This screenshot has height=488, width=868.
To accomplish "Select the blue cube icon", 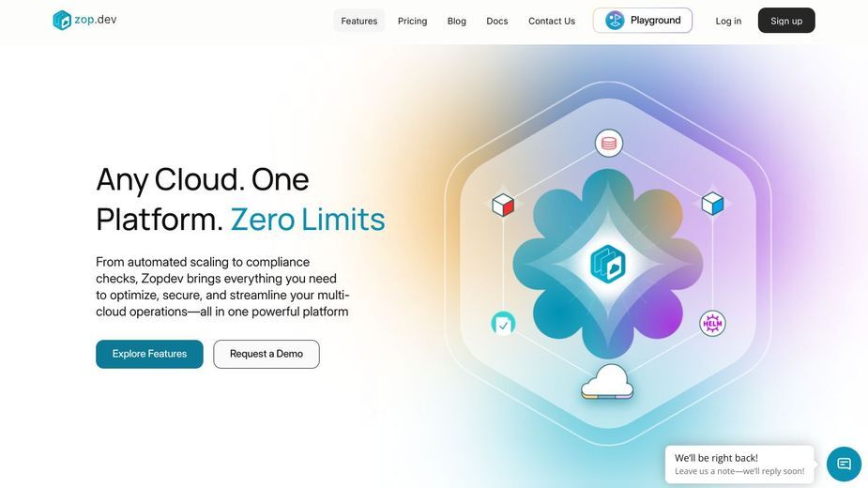I will pyautogui.click(x=712, y=204).
